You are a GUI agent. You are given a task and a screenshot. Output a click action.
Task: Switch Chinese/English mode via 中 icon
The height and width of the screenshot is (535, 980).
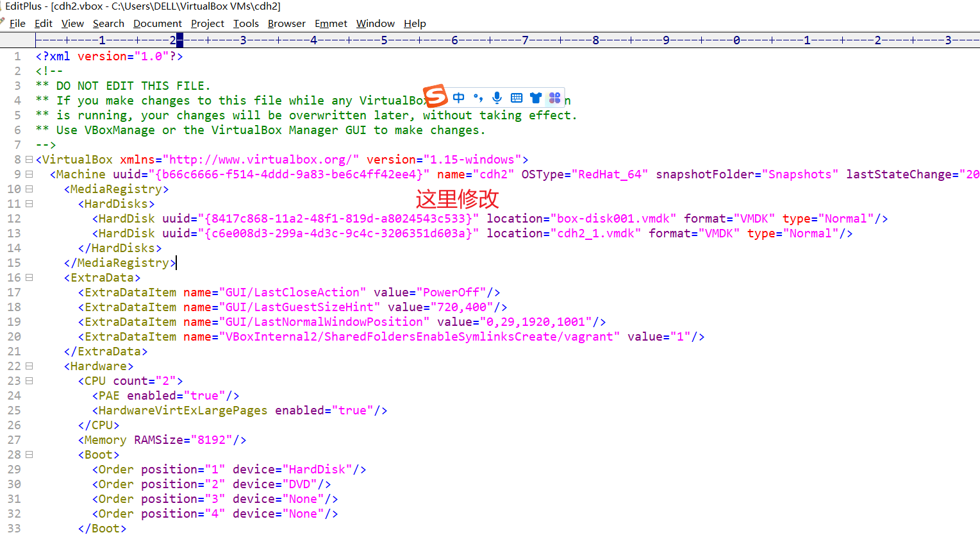458,98
